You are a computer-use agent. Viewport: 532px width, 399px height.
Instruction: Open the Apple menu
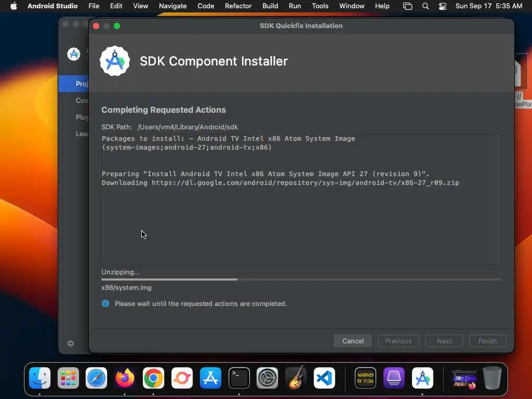pos(14,6)
